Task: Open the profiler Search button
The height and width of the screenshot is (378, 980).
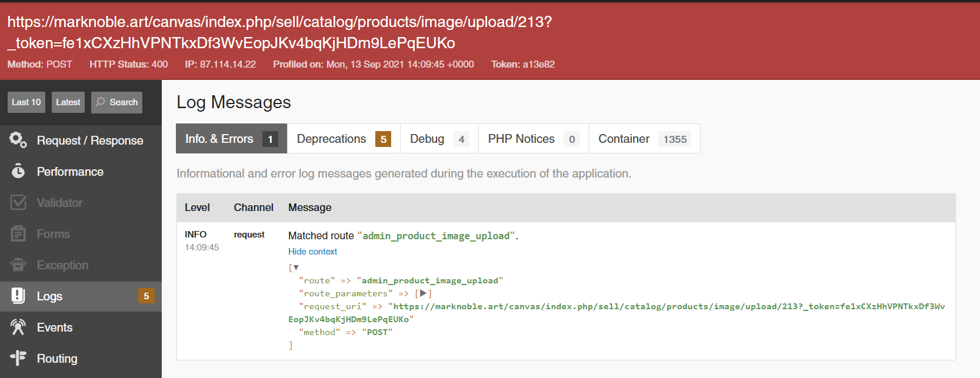Action: [116, 102]
